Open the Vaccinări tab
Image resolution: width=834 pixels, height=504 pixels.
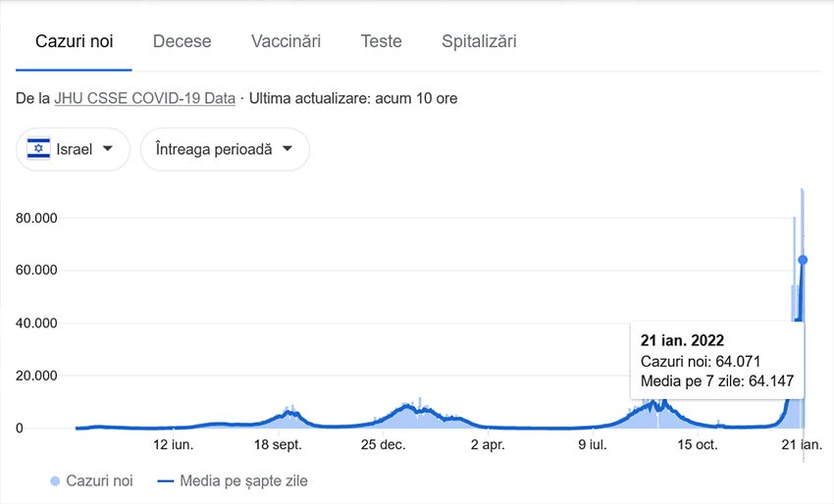[x=287, y=41]
